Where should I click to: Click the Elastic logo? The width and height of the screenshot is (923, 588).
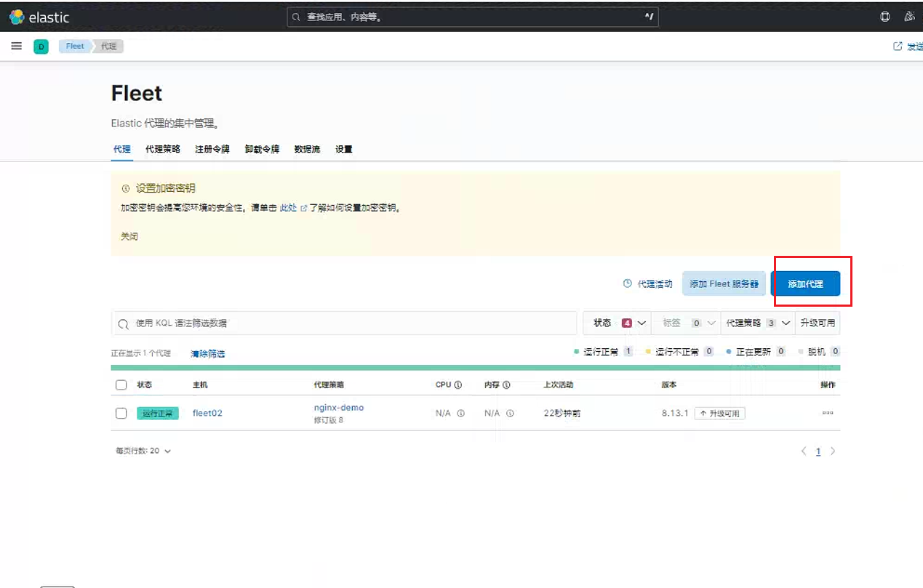click(x=39, y=17)
